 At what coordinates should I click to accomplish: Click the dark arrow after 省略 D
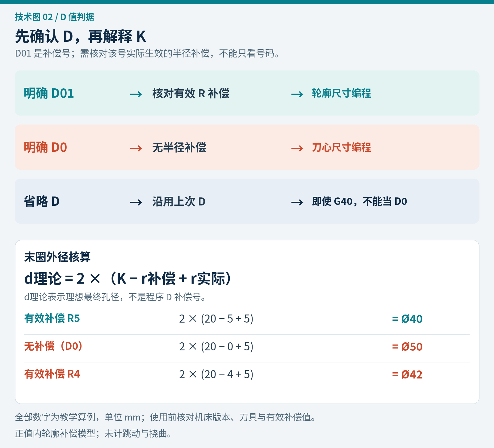tap(136, 202)
